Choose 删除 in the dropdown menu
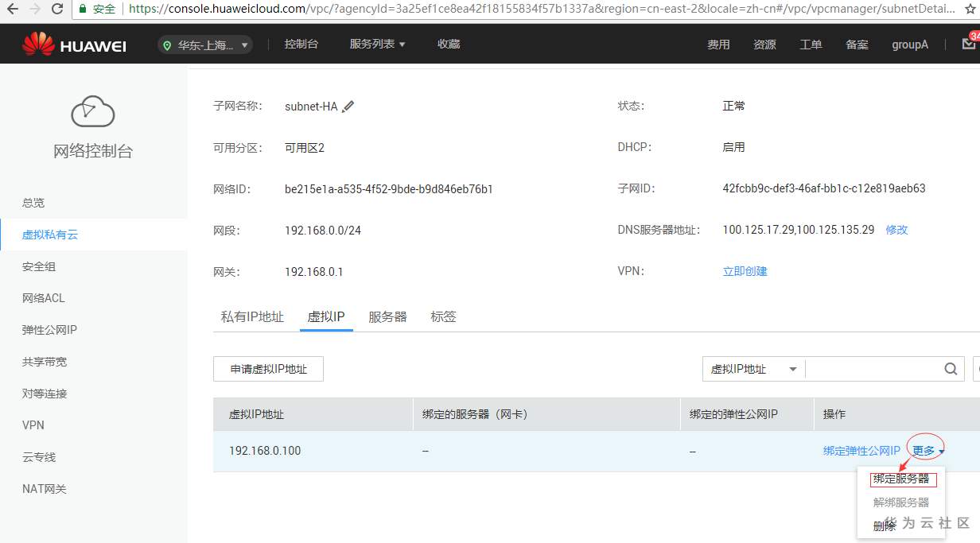980x543 pixels. click(x=884, y=526)
